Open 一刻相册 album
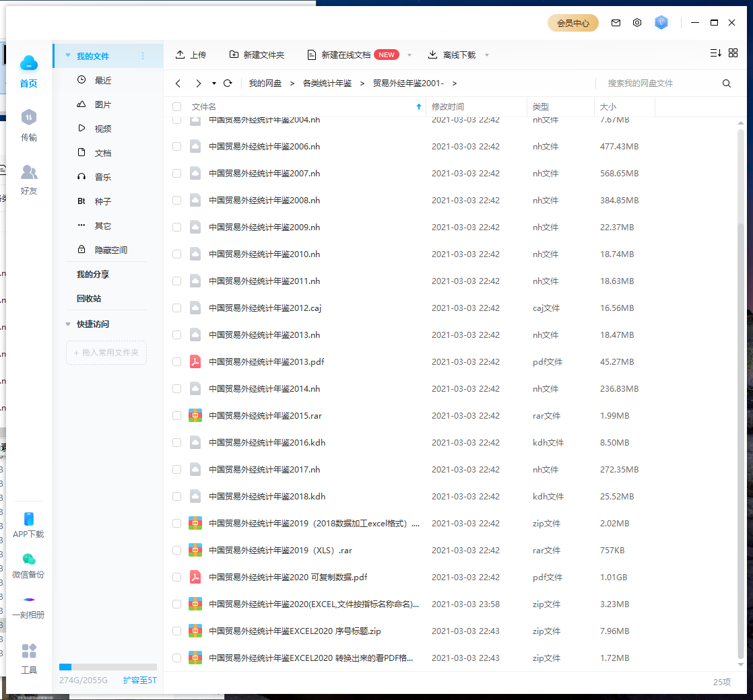The height and width of the screenshot is (700, 753). tap(29, 600)
